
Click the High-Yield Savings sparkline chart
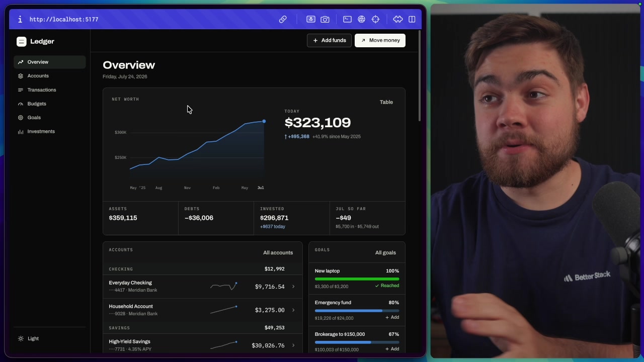224,345
